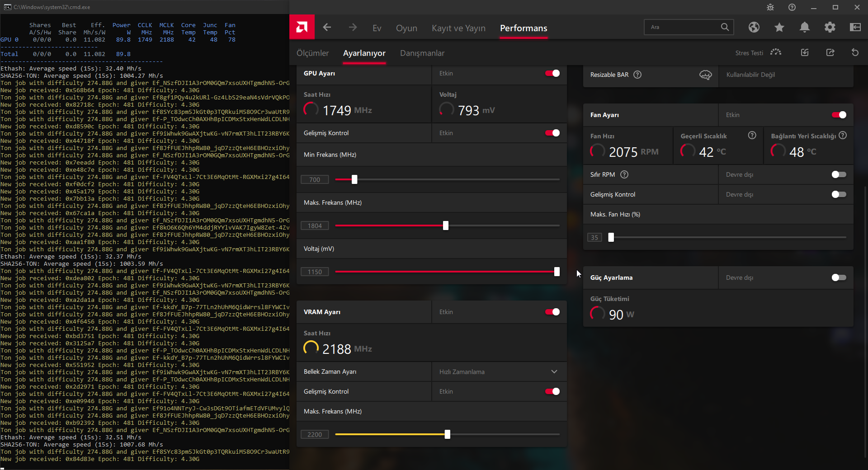Click the Total row in cmd window
Screen dimensions: 868x470
(66, 54)
